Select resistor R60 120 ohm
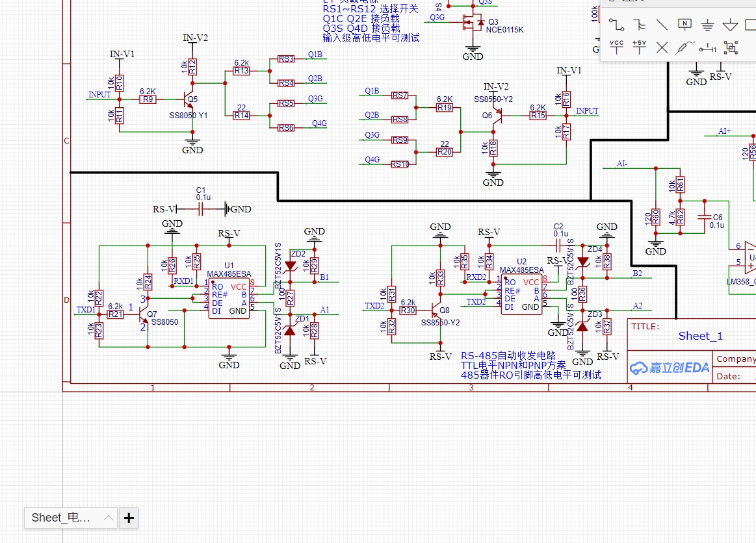The width and height of the screenshot is (756, 543). (x=656, y=218)
